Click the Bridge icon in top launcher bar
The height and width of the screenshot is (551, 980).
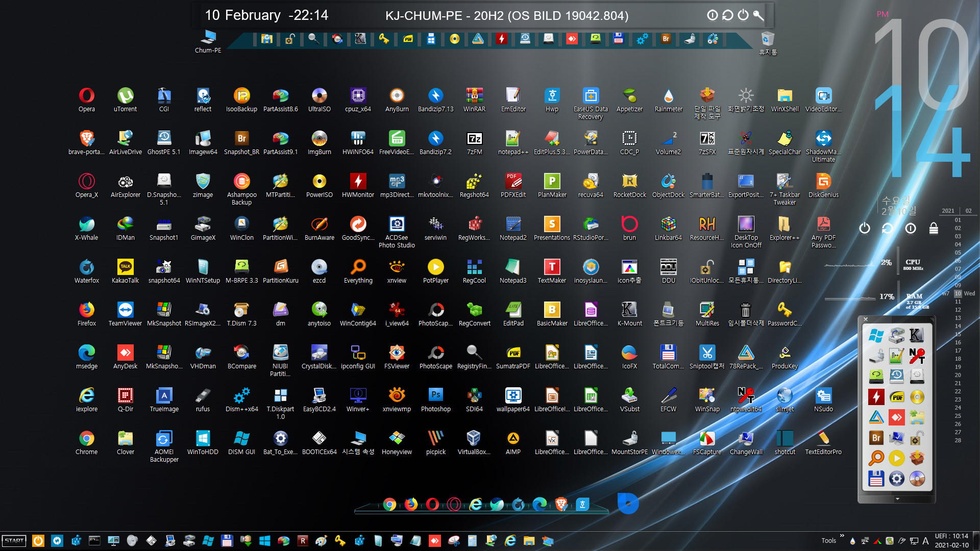click(666, 39)
